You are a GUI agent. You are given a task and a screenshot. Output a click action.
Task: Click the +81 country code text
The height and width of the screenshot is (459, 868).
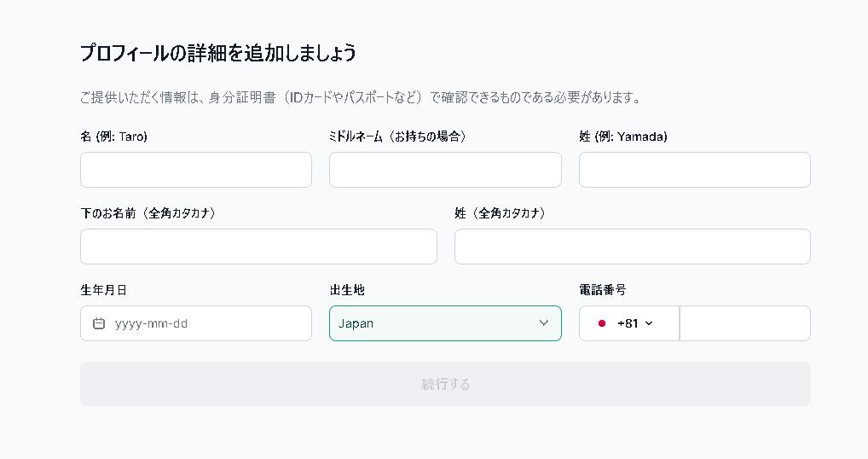[628, 323]
